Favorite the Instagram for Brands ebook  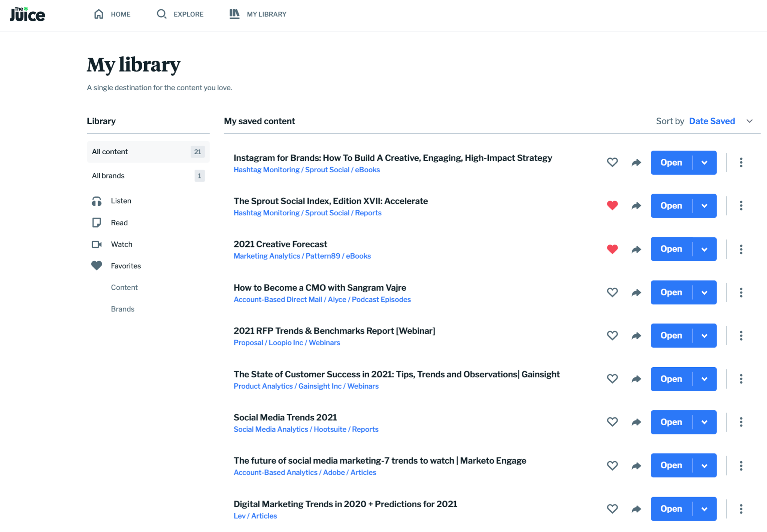point(612,162)
